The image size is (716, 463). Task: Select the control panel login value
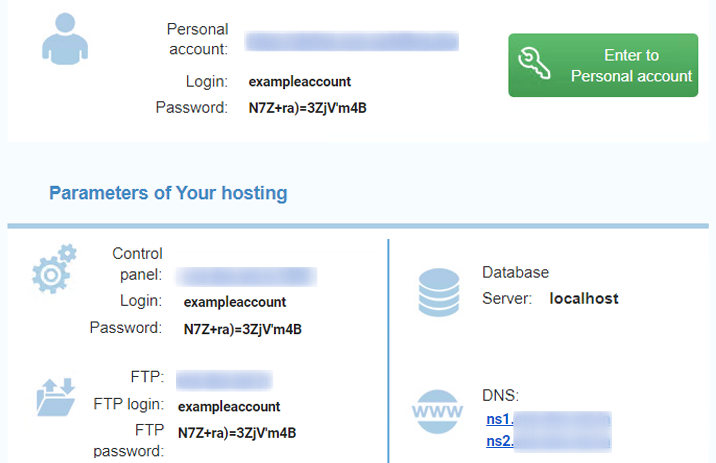(235, 302)
